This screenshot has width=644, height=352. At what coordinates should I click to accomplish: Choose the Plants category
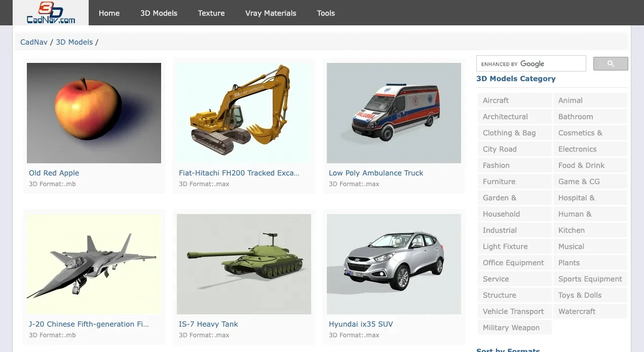click(590, 263)
